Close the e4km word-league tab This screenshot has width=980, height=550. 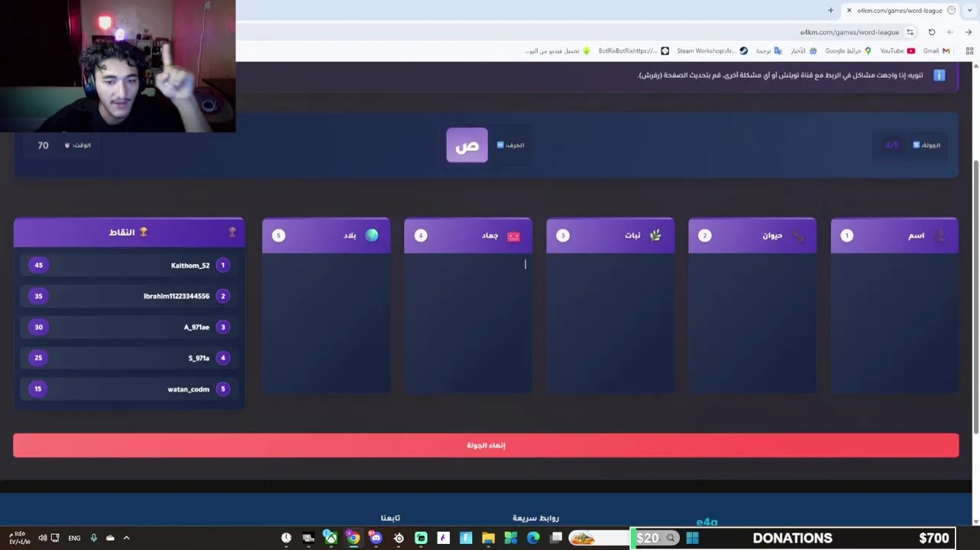point(849,11)
